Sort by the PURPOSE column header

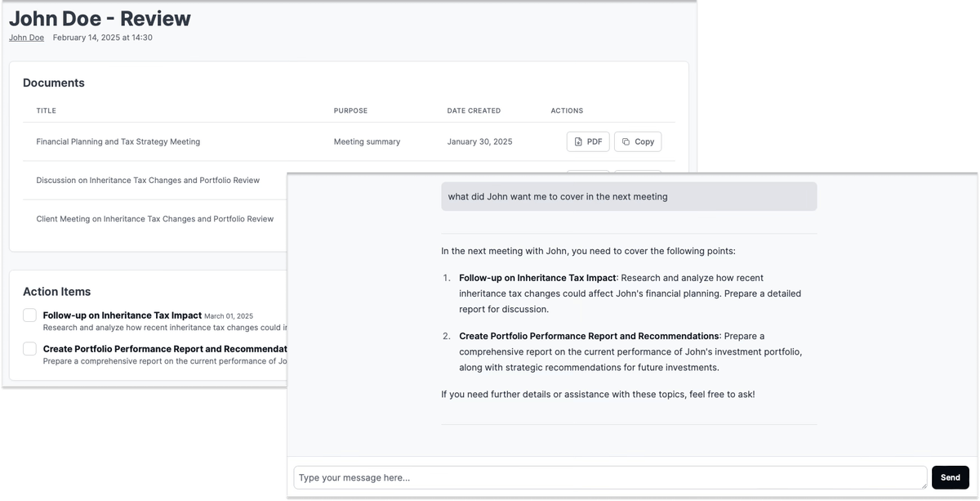coord(350,110)
